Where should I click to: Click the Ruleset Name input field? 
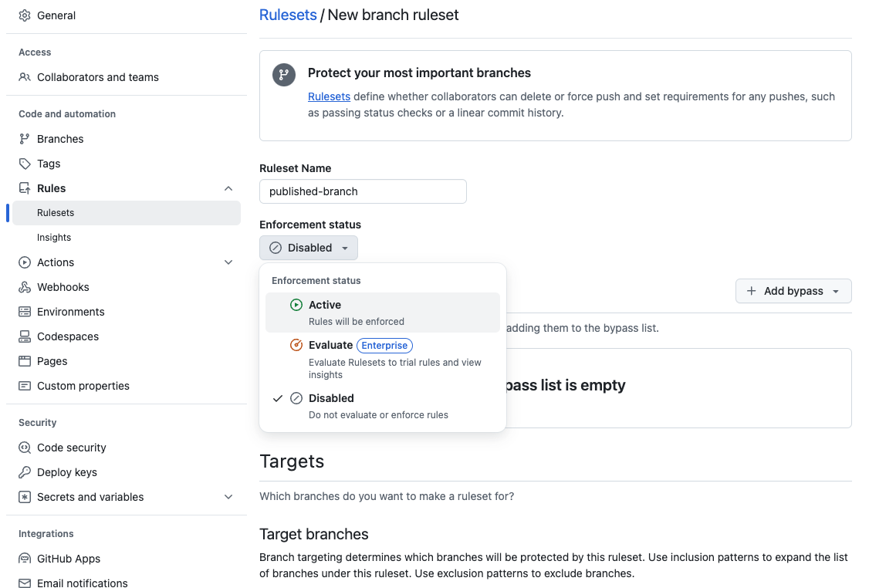click(x=363, y=191)
